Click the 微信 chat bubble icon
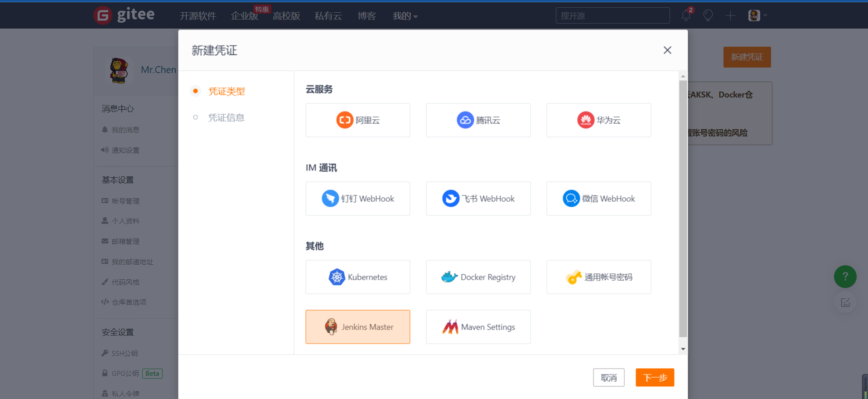The height and width of the screenshot is (399, 868). [x=571, y=199]
